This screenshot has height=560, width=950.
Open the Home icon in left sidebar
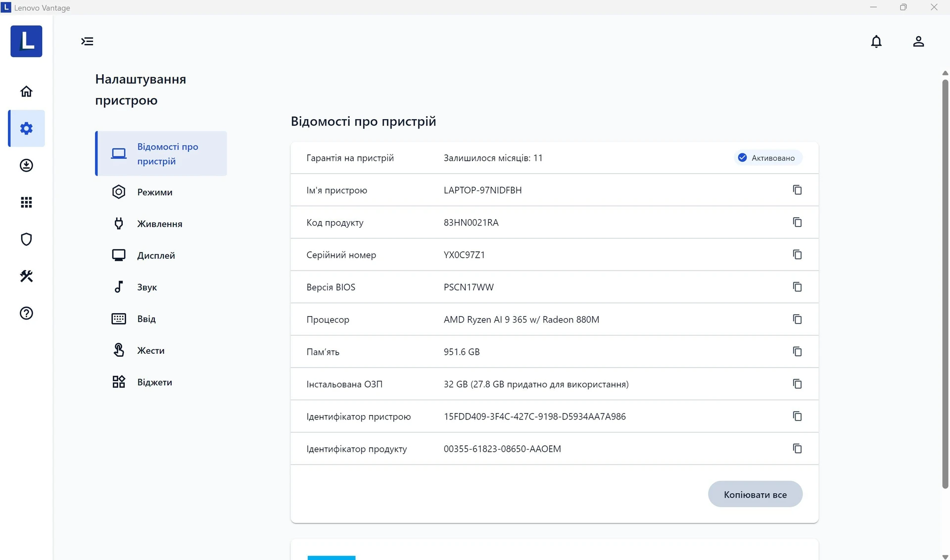pyautogui.click(x=26, y=92)
